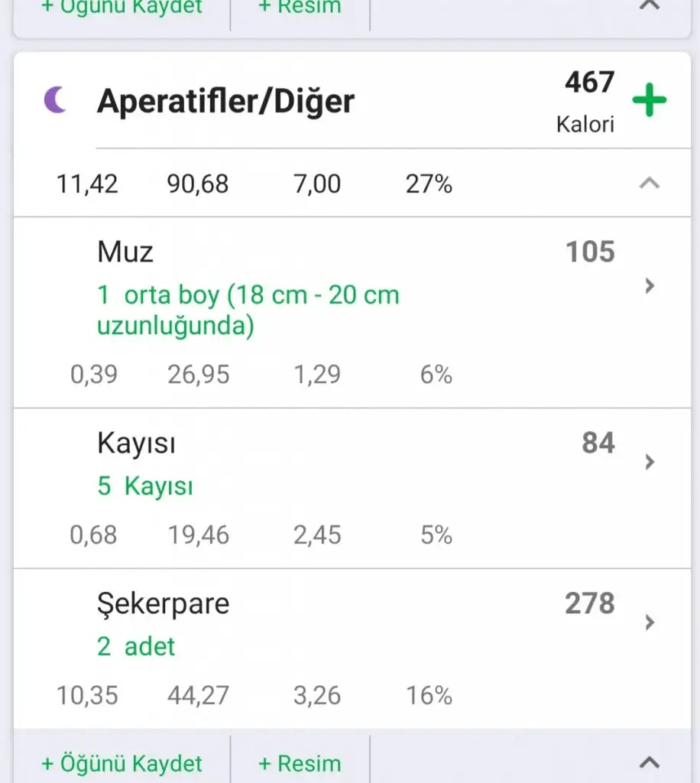Viewport: 700px width, 783px height.
Task: Tap top '+ Resim' button
Action: pyautogui.click(x=300, y=8)
